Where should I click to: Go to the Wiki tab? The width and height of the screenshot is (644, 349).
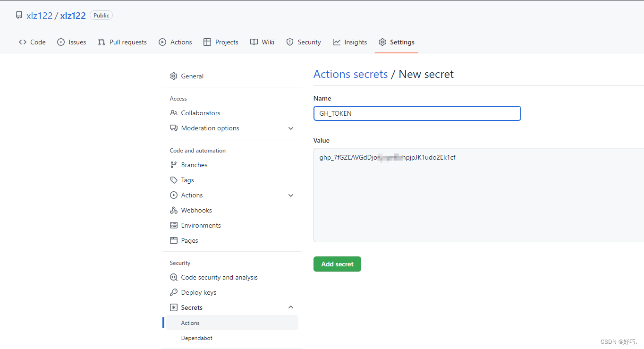point(262,42)
